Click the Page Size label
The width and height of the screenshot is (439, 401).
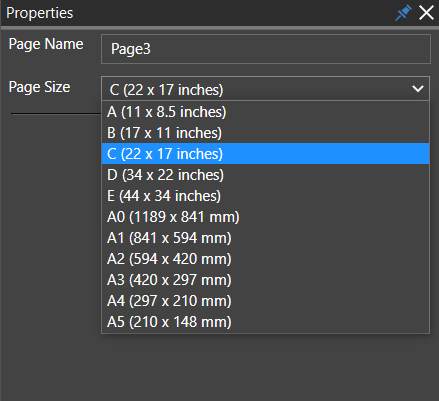coord(39,87)
